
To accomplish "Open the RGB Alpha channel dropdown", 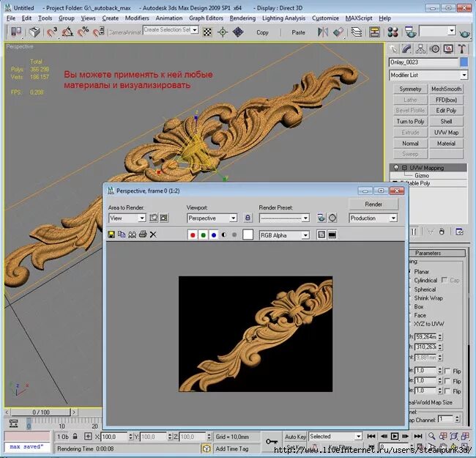I will (284, 235).
